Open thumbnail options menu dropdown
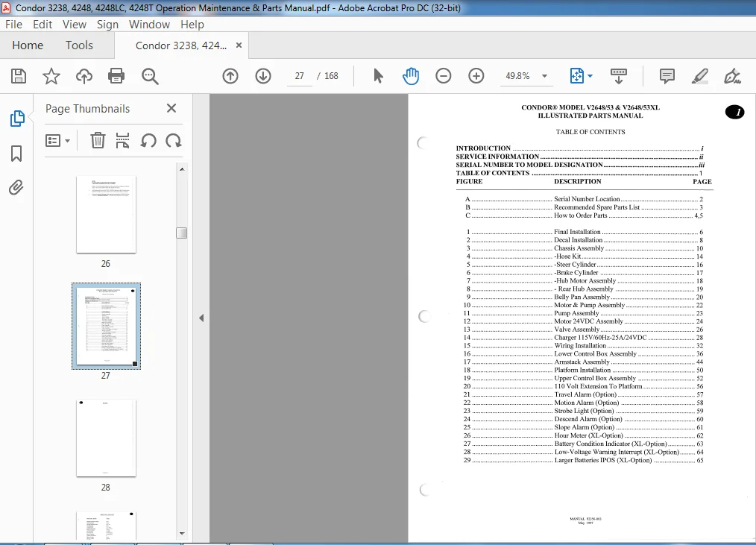Image resolution: width=756 pixels, height=545 pixels. [x=58, y=141]
